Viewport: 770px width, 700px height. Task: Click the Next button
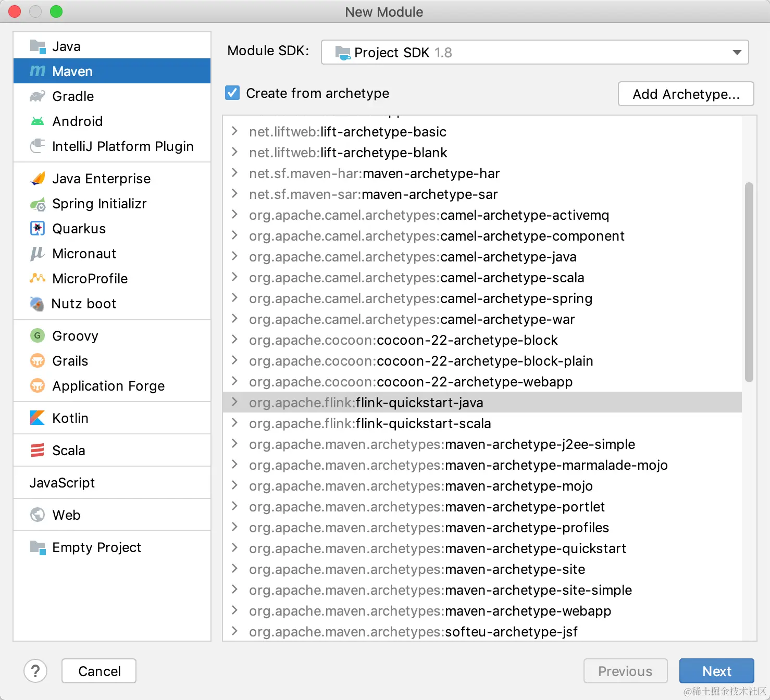tap(716, 671)
